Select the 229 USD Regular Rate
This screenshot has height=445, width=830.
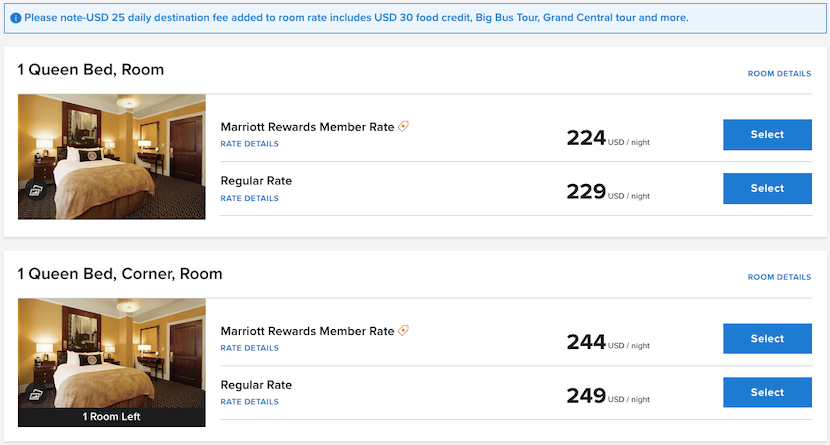(x=767, y=189)
